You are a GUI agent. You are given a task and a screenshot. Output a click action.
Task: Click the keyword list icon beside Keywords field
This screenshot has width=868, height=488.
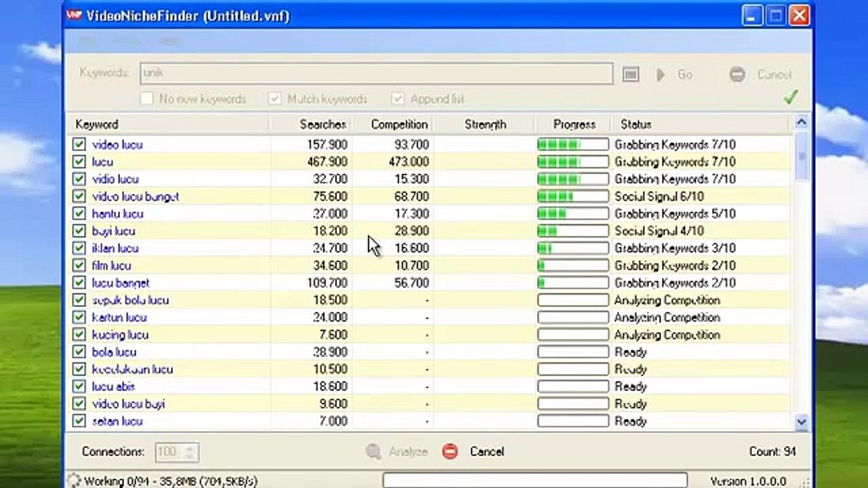(x=631, y=75)
